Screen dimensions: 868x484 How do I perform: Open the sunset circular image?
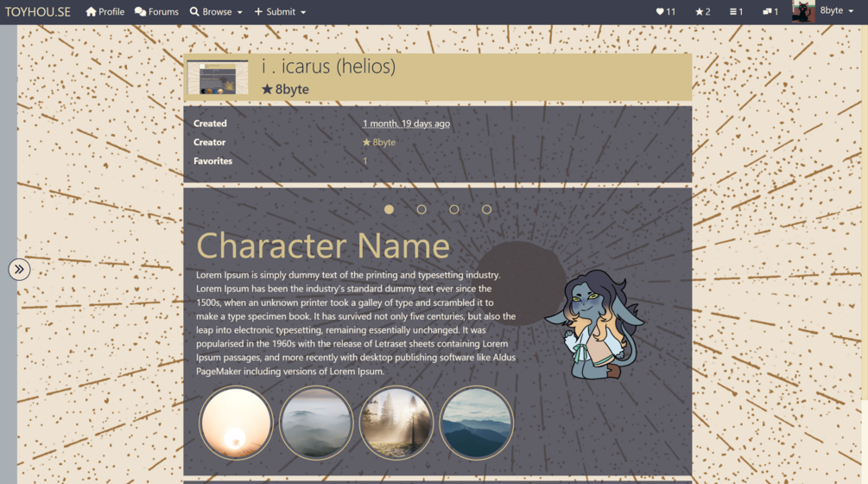236,423
